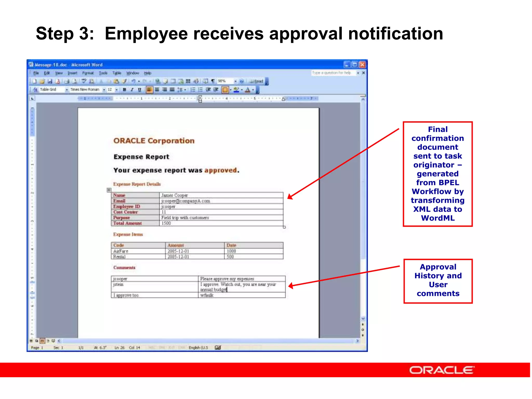Viewport: 532px width, 399px height.
Task: Click the Font Color button
Action: click(247, 90)
